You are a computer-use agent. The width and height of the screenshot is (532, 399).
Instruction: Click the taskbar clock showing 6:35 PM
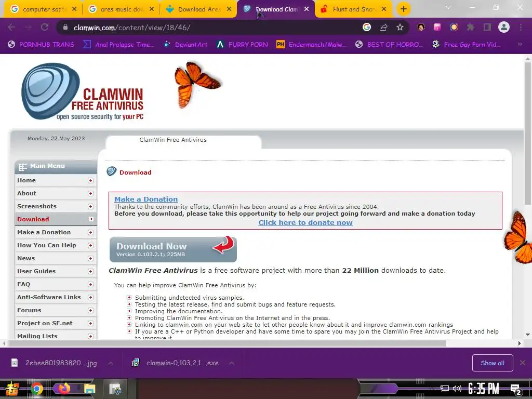point(484,389)
